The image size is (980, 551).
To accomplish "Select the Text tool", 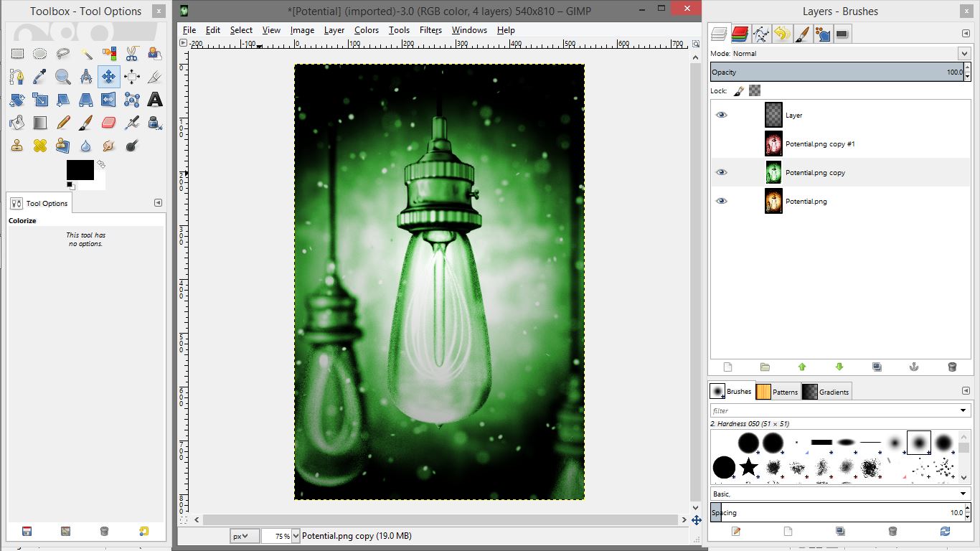I will 154,99.
